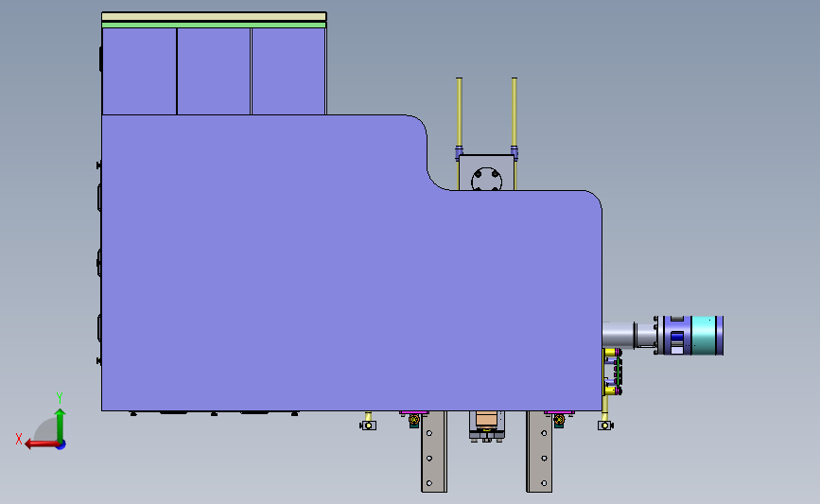Pick the middle cabinet door panel
The height and width of the screenshot is (504, 820).
[x=214, y=71]
